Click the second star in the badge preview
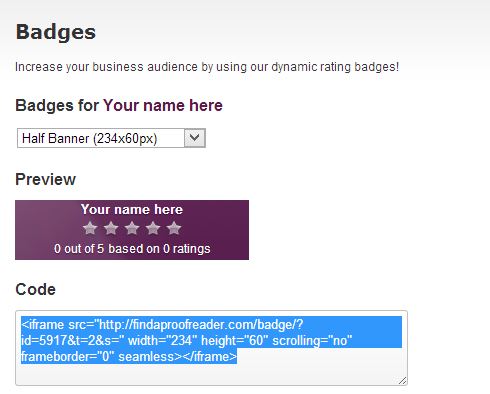This screenshot has height=394, width=490. pos(111,228)
